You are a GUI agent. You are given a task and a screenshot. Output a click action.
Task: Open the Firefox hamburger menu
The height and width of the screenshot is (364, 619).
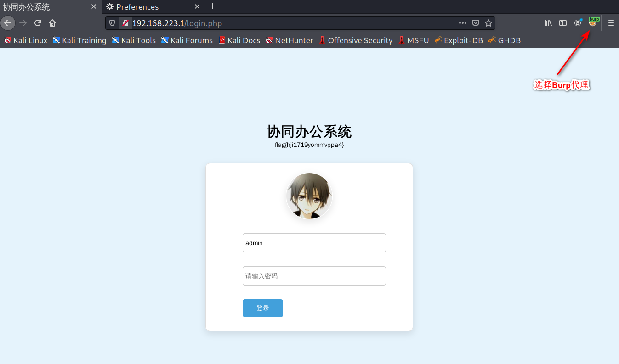coord(611,23)
